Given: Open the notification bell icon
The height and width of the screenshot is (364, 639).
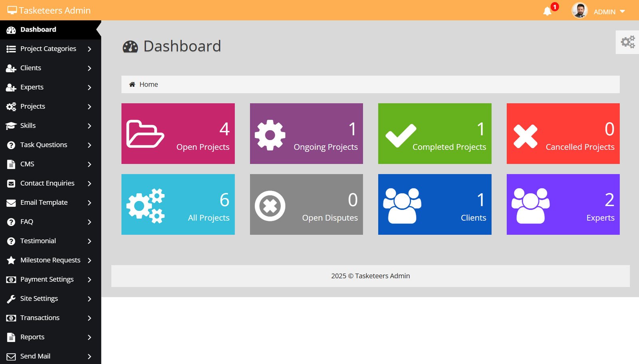Looking at the screenshot, I should (x=547, y=11).
